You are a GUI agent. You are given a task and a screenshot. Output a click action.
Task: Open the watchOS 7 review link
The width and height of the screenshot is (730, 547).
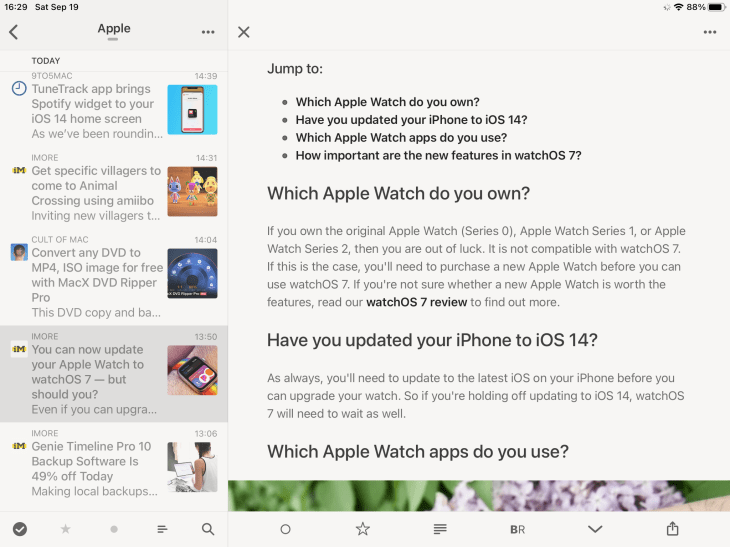pos(417,303)
